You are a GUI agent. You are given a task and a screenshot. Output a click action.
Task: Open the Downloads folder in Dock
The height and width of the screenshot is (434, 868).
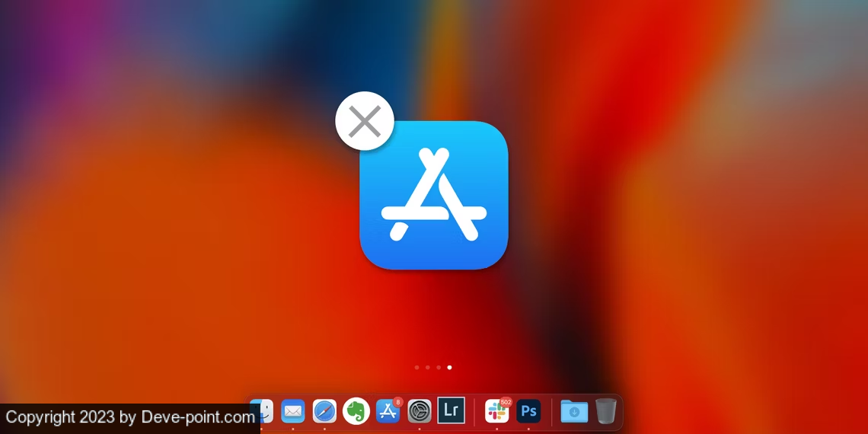click(575, 411)
